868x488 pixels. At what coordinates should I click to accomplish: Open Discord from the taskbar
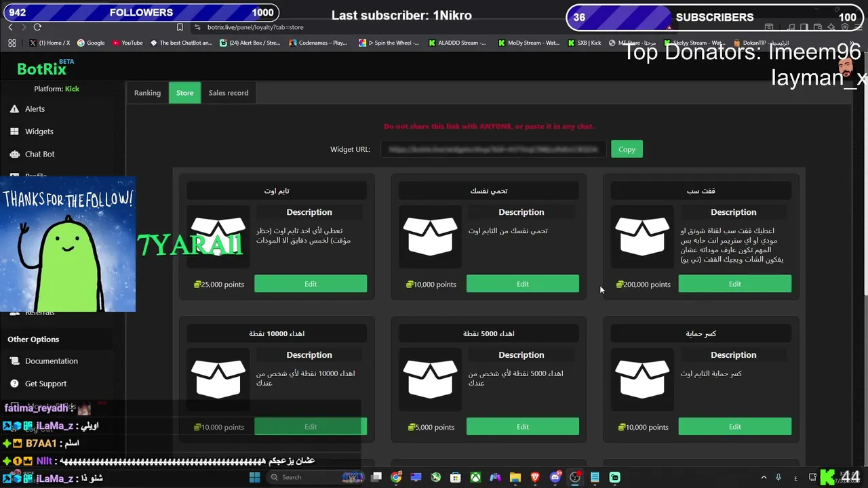[555, 477]
